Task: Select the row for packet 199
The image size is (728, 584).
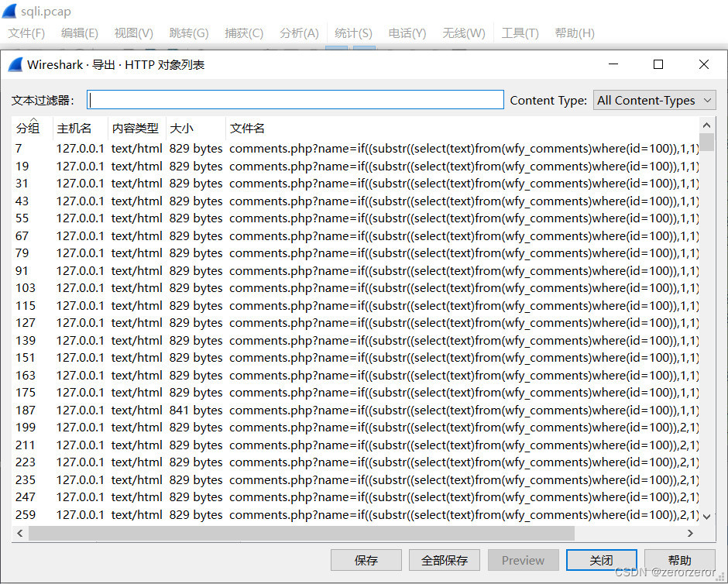Action: [x=355, y=427]
